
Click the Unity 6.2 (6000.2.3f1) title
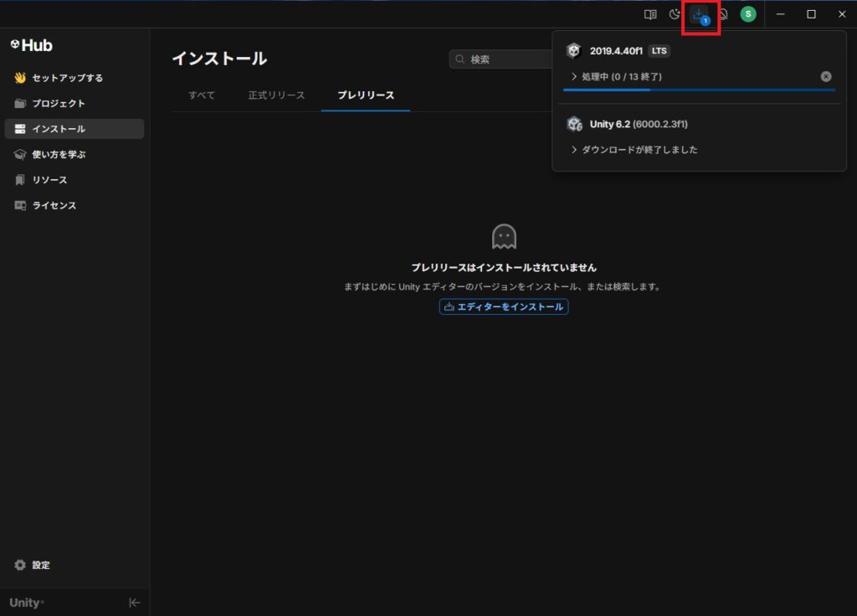[x=639, y=124]
